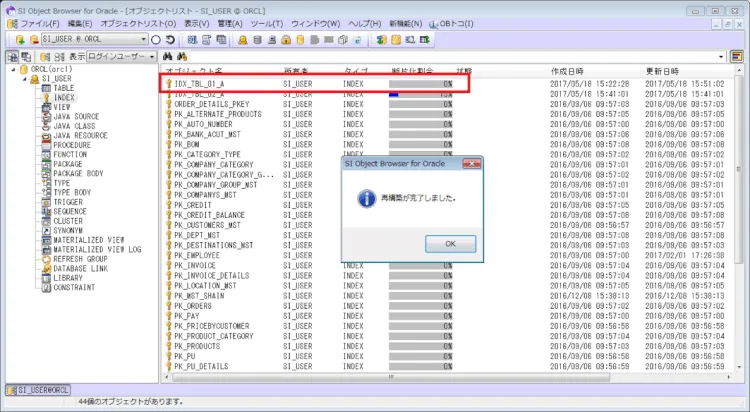
Task: Click the refresh arrow icon in the toolbar
Action: 170,40
